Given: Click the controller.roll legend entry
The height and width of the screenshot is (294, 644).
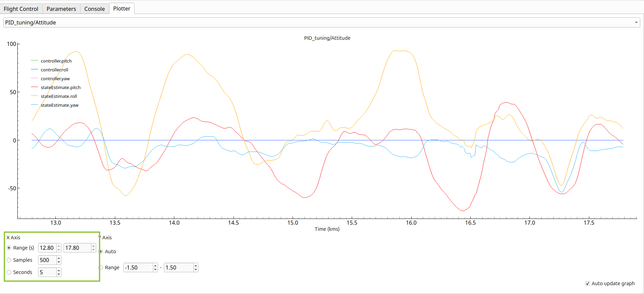Looking at the screenshot, I should (x=54, y=70).
